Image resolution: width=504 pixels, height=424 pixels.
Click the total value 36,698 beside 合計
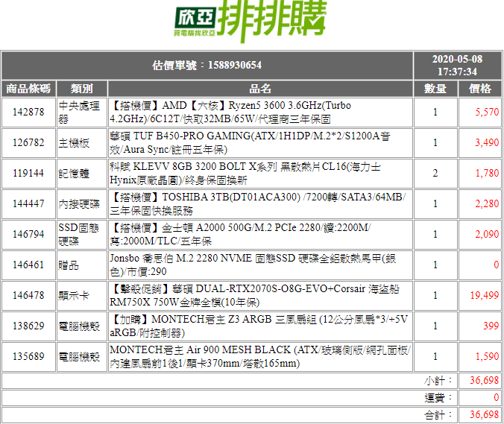[x=485, y=414]
